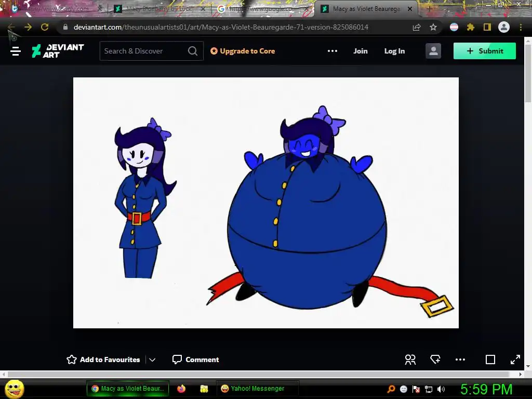
Task: Click the tray search magnifier icon
Action: pyautogui.click(x=391, y=389)
